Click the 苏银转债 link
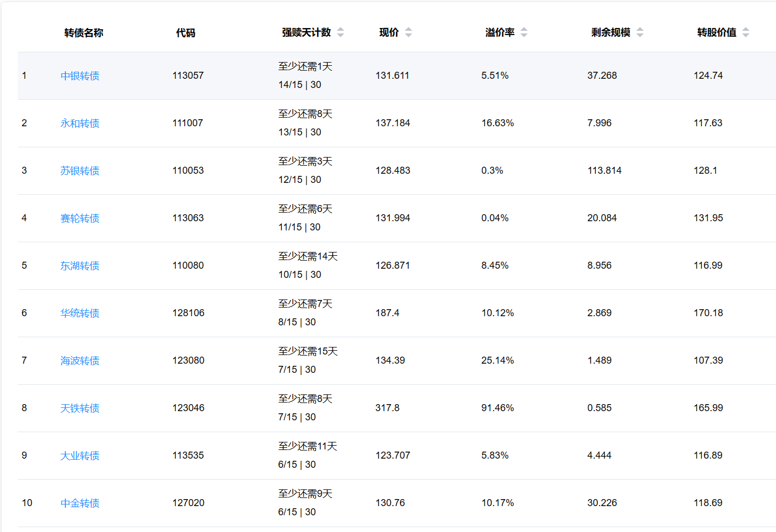The height and width of the screenshot is (532, 776). [80, 171]
